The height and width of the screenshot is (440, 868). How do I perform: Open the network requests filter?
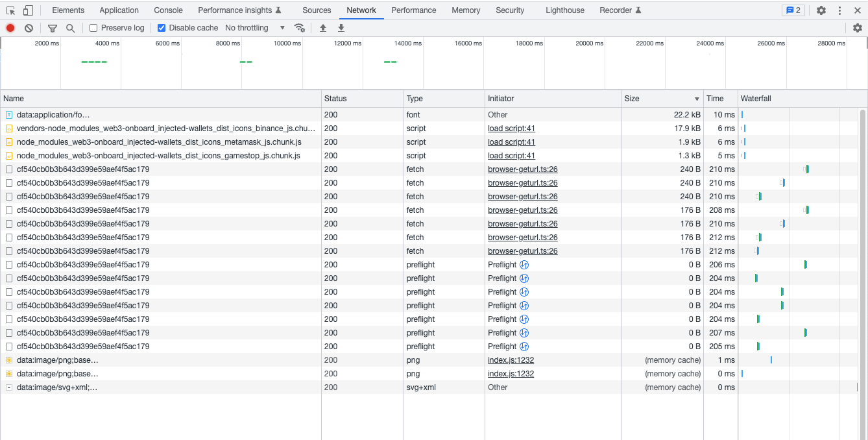(52, 27)
